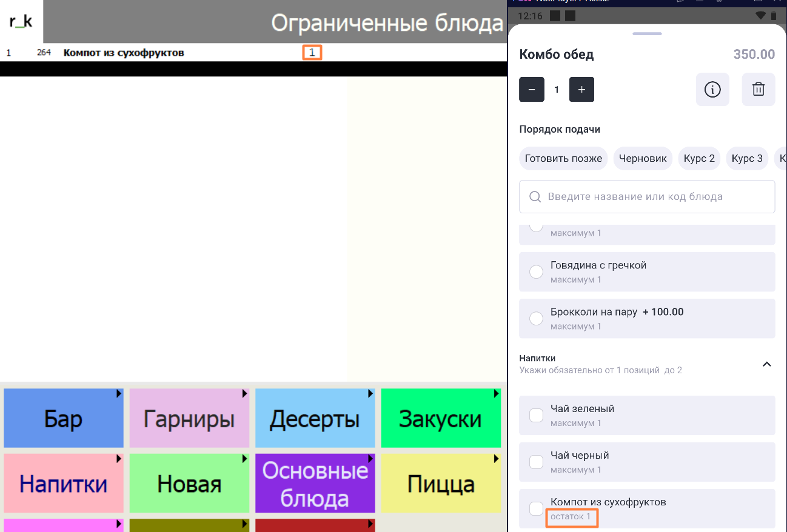Decrease quantity with the minus button
This screenshot has height=532, width=787.
[532, 90]
